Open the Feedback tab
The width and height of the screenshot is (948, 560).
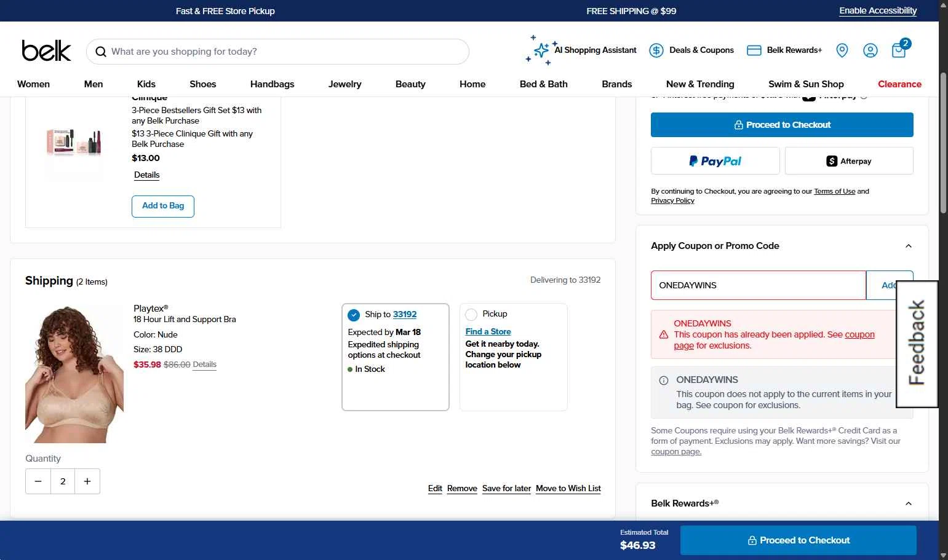[x=917, y=344]
